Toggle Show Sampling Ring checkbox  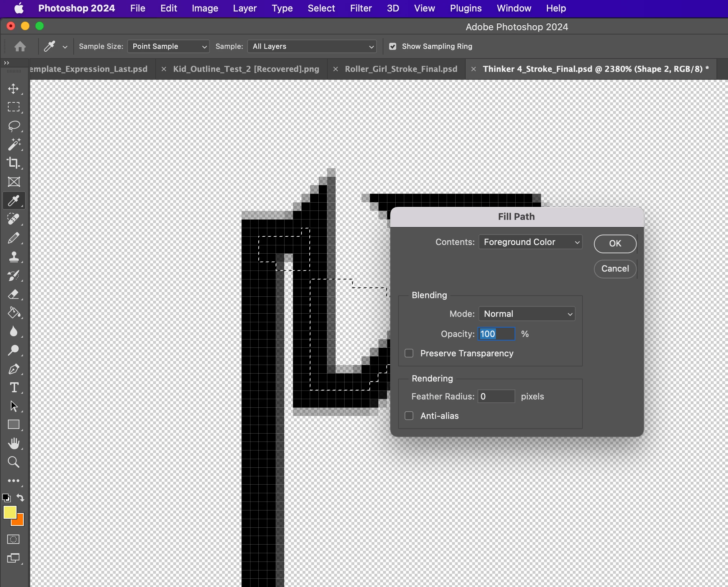(x=393, y=46)
